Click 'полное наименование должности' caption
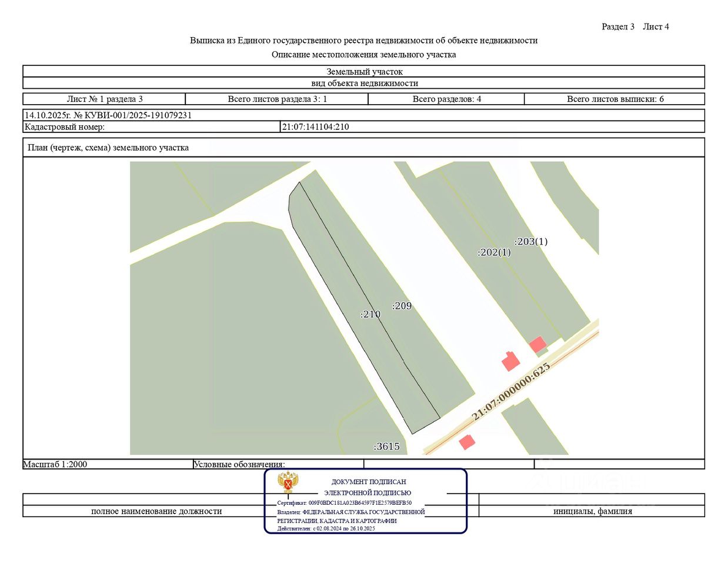This screenshot has width=728, height=563. pos(156,511)
